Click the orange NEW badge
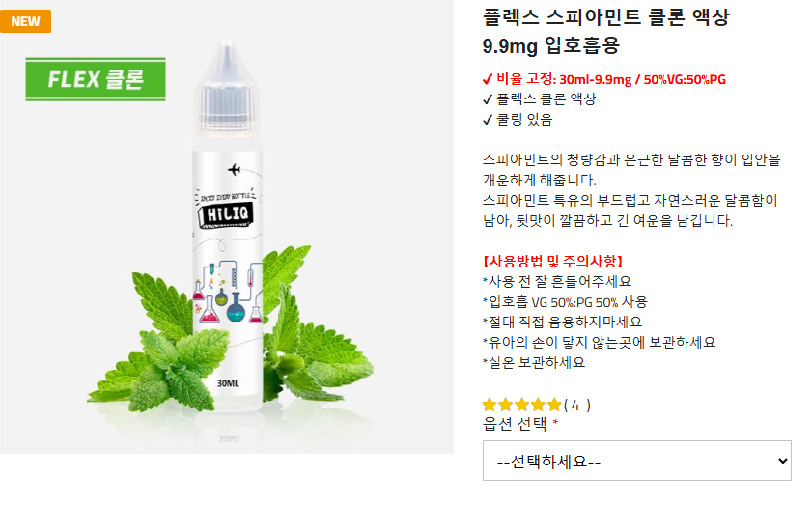This screenshot has width=812, height=506. coord(25,21)
